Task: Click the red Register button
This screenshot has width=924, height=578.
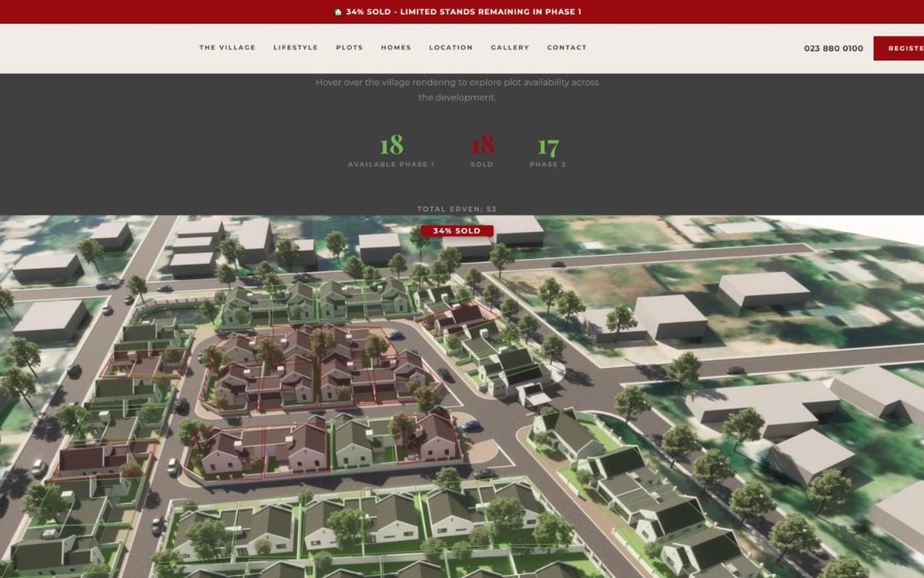Action: [x=899, y=49]
